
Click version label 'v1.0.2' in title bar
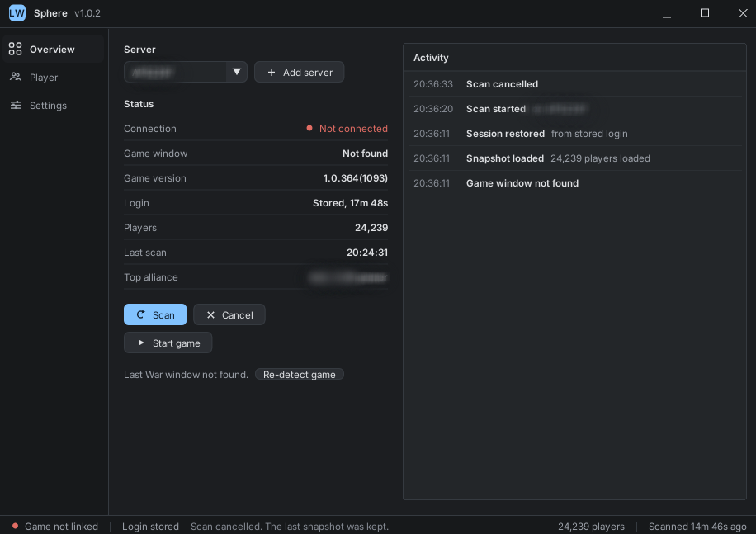pos(87,13)
